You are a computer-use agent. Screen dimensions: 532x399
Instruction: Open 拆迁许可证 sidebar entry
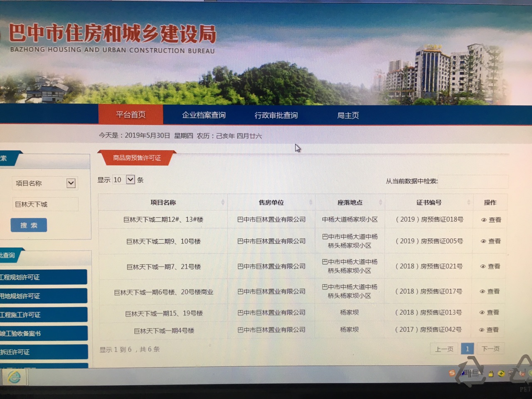(x=43, y=352)
